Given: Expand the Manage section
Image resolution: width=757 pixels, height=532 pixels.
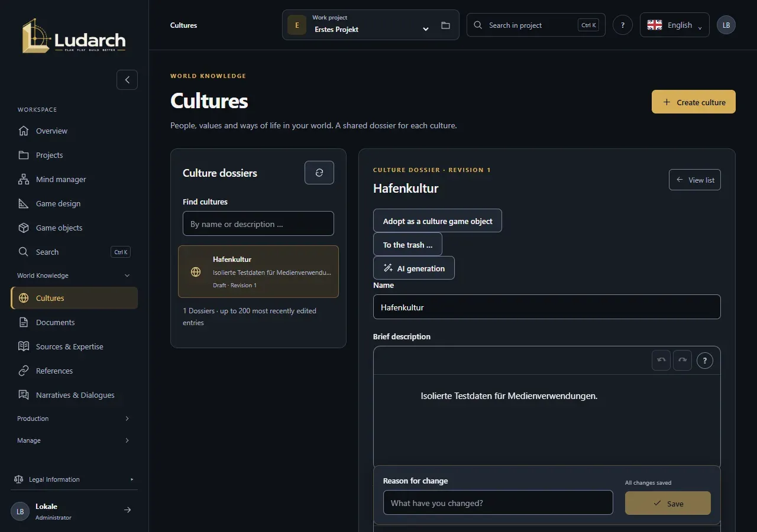Looking at the screenshot, I should (x=74, y=440).
